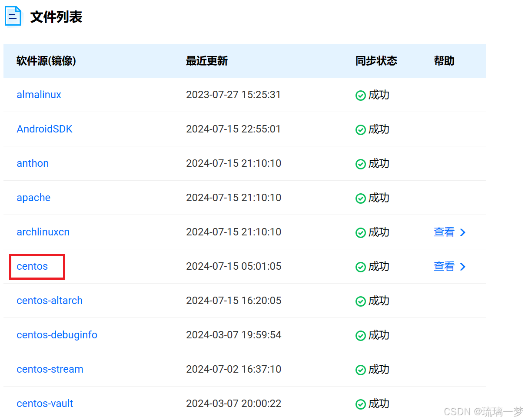525x420 pixels.
Task: Click the 帮助 column header
Action: point(444,61)
